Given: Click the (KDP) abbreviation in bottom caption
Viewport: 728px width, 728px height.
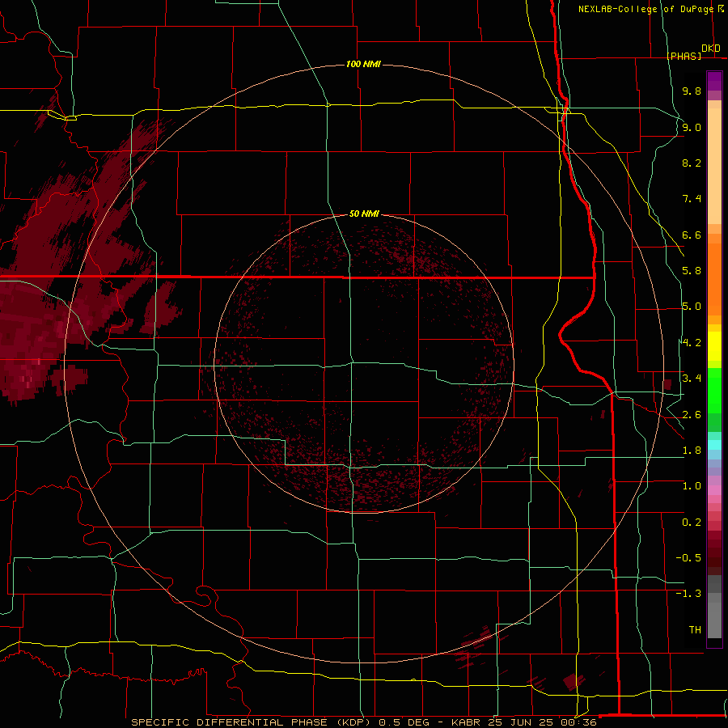Looking at the screenshot, I should [354, 722].
